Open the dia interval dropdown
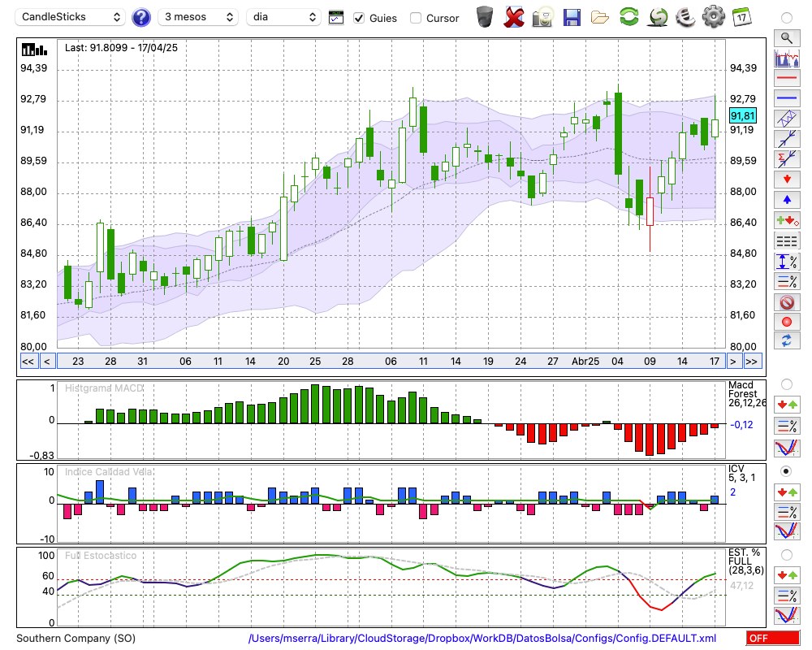 click(283, 17)
